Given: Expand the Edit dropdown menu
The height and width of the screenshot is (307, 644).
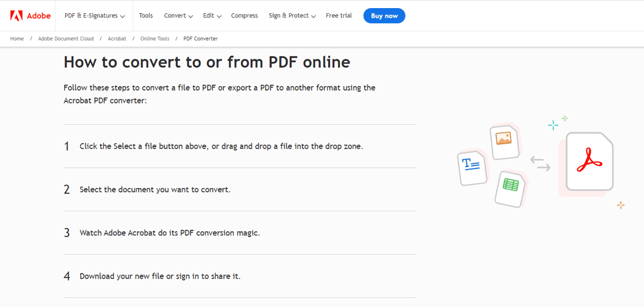Looking at the screenshot, I should (x=212, y=16).
